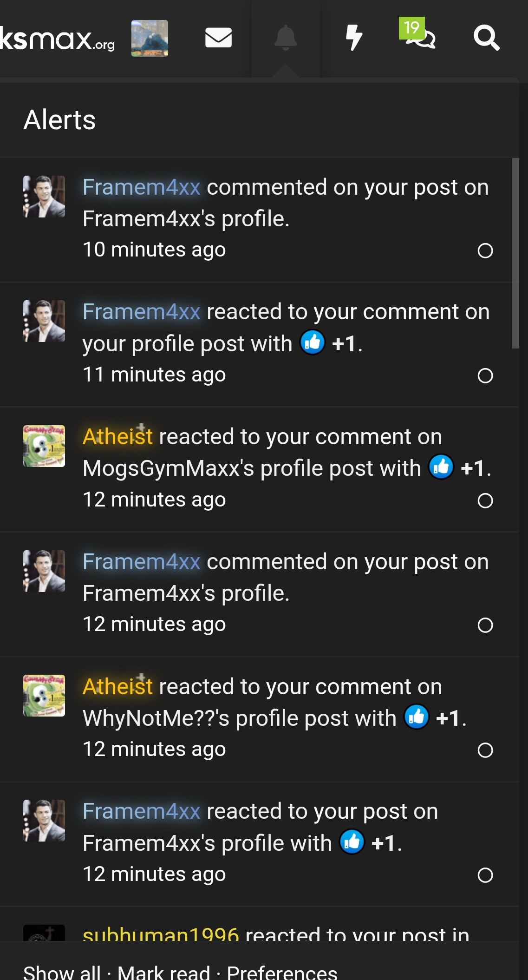The image size is (528, 980).
Task: Click Show all at the alerts footer
Action: pos(62,972)
